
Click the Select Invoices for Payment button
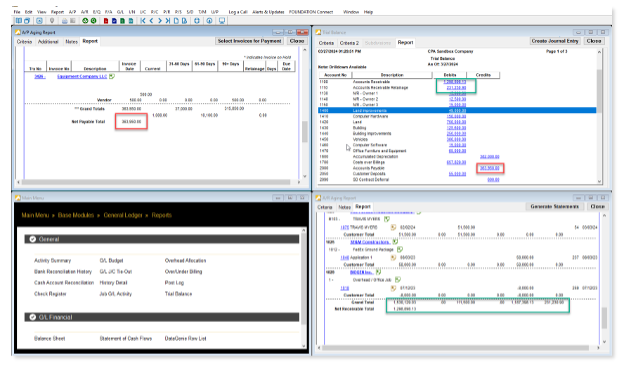[250, 41]
